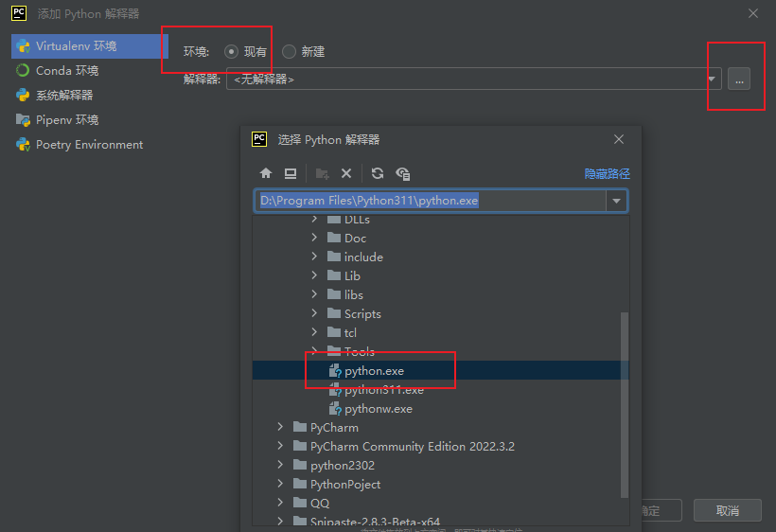Select the Doc folder name
776x532 pixels.
coord(355,238)
